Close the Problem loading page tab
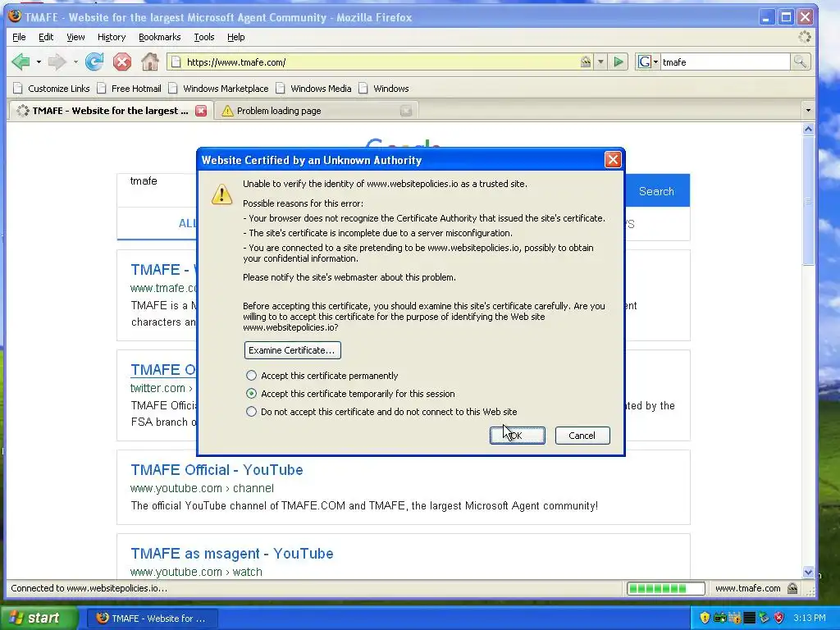Viewport: 840px width, 630px height. 406,111
